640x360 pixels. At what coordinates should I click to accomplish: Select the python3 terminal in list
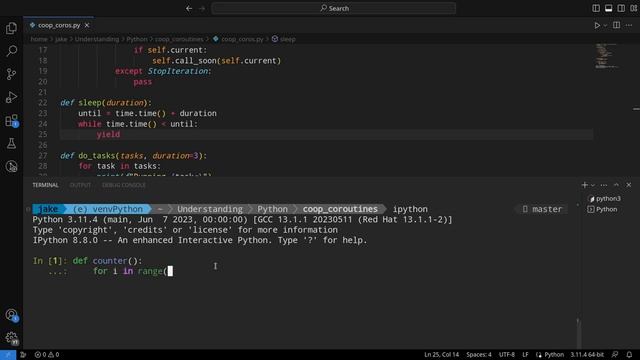tap(604, 199)
